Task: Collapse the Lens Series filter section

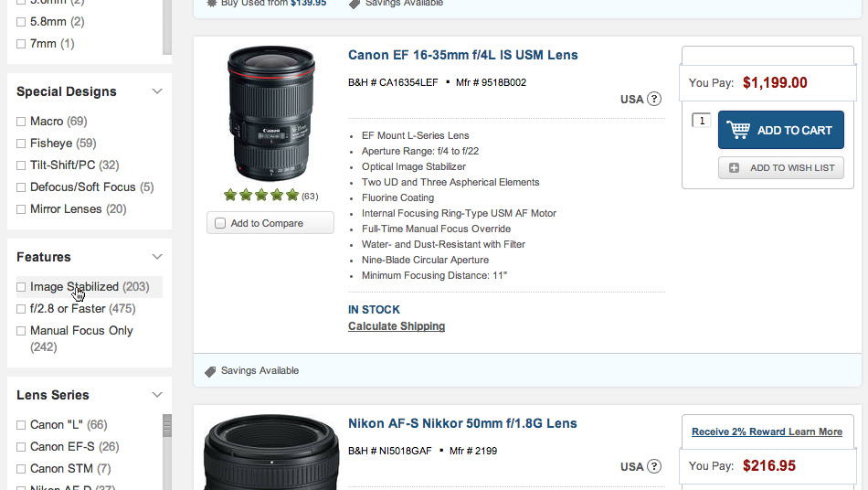Action: coord(157,395)
